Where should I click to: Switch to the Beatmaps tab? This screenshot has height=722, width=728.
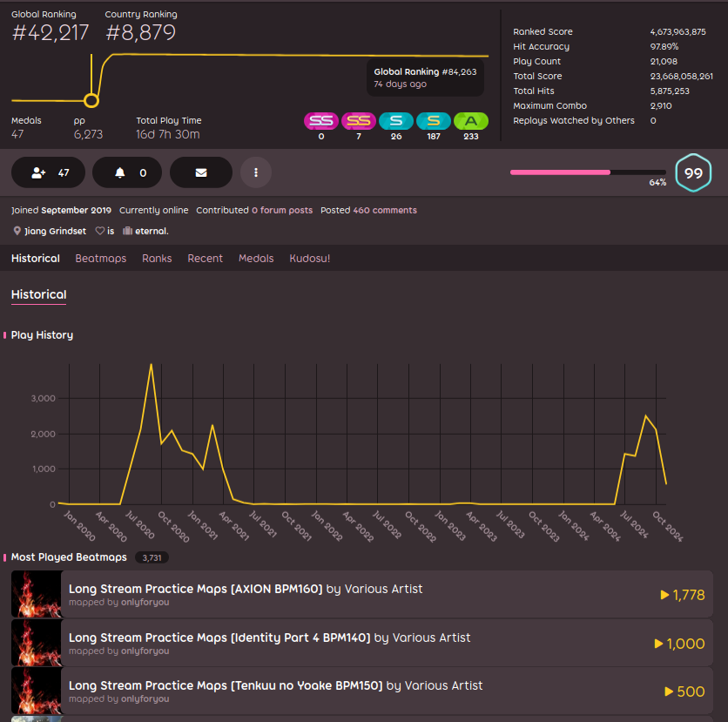[x=100, y=259]
